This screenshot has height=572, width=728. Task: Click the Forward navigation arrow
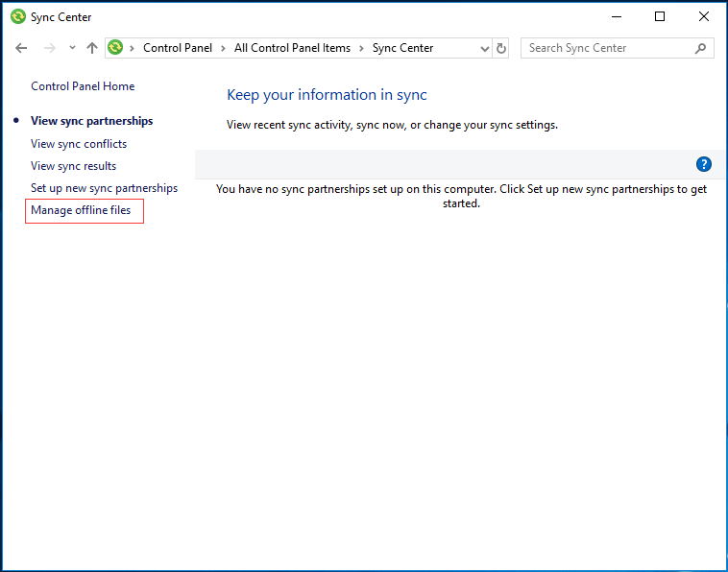point(49,48)
